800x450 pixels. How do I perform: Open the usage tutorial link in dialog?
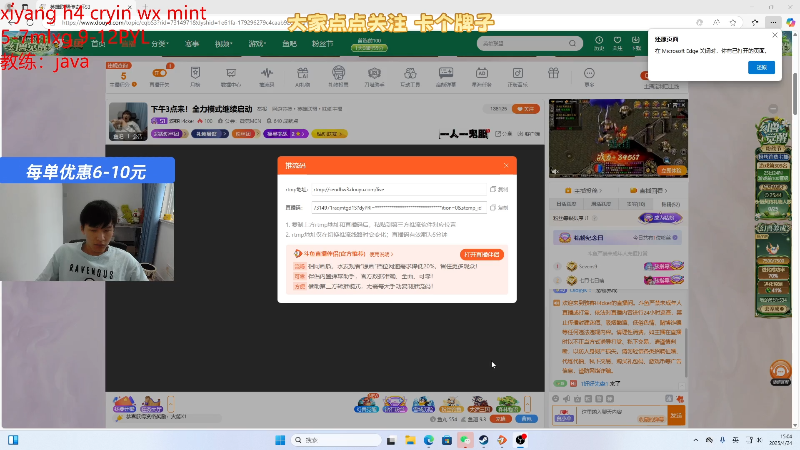(381, 254)
